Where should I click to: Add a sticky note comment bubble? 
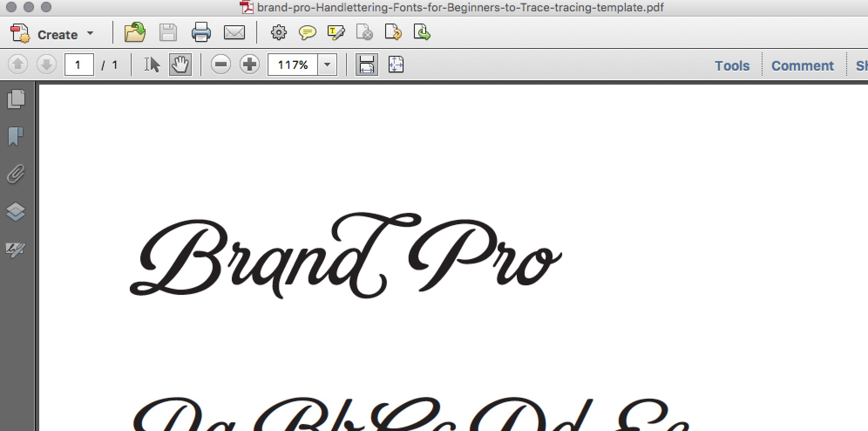(308, 33)
